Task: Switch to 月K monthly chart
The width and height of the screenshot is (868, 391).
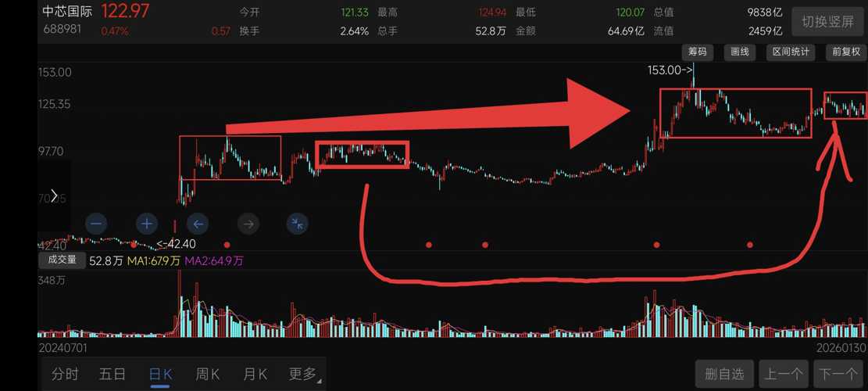Action: [x=255, y=374]
